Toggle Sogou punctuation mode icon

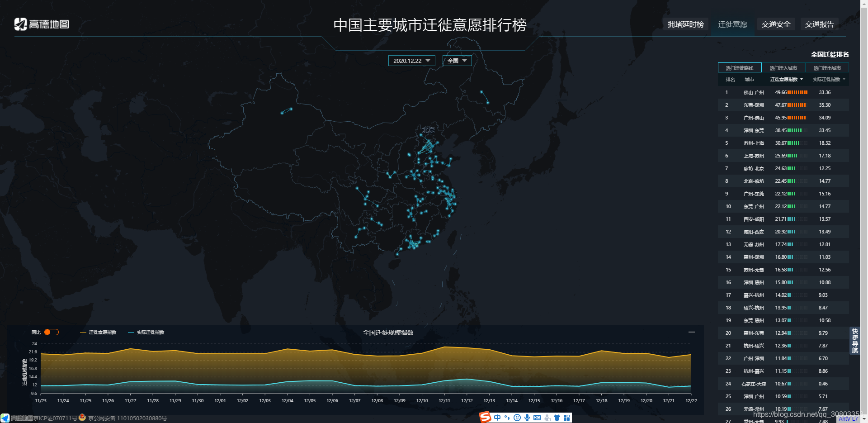[x=507, y=418]
